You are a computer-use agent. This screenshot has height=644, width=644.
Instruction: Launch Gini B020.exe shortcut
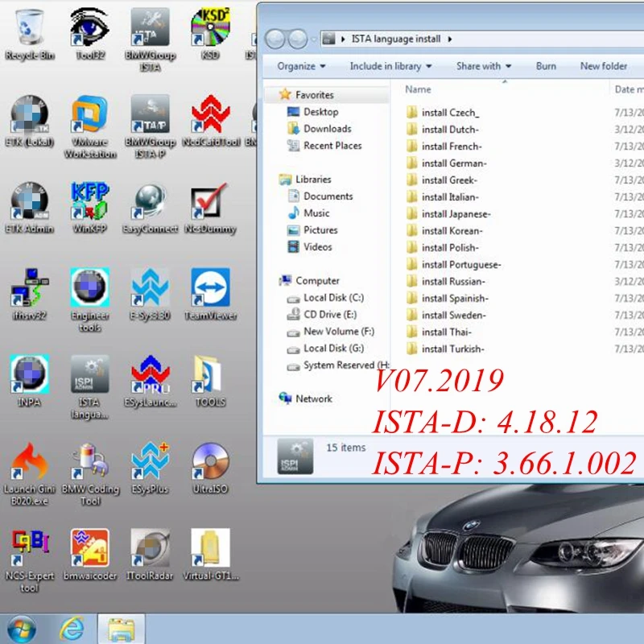[30, 475]
